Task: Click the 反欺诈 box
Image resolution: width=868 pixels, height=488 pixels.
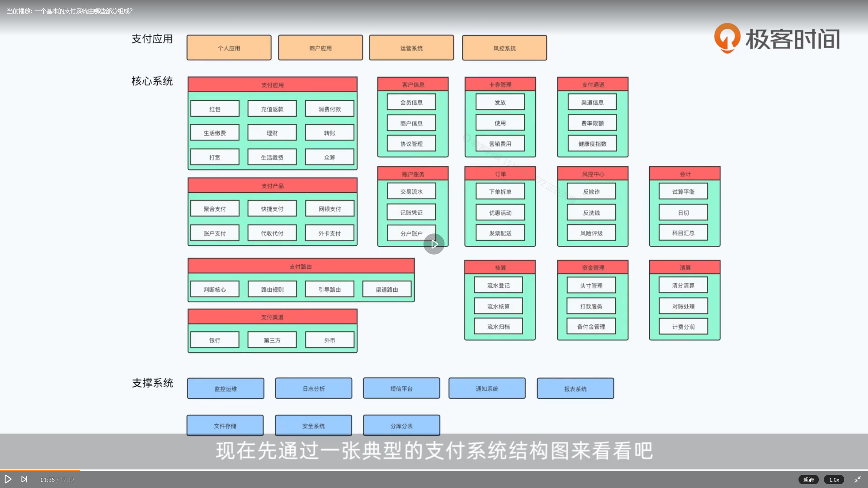Action: tap(591, 191)
